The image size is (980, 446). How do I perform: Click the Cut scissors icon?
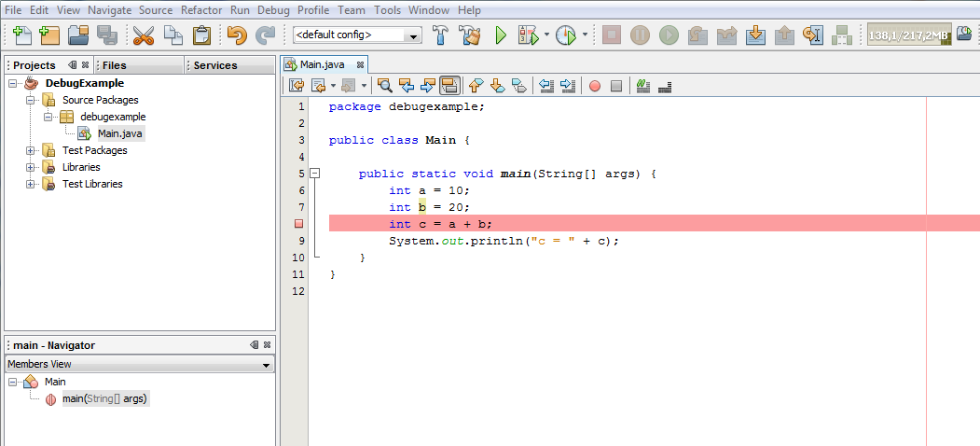(143, 35)
